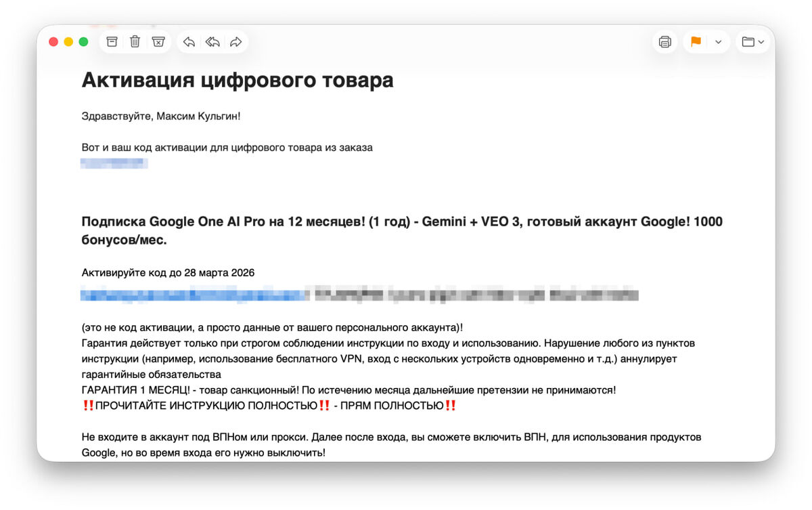Viewport: 812px width, 510px height.
Task: Zoom the window with the green button
Action: pos(83,42)
